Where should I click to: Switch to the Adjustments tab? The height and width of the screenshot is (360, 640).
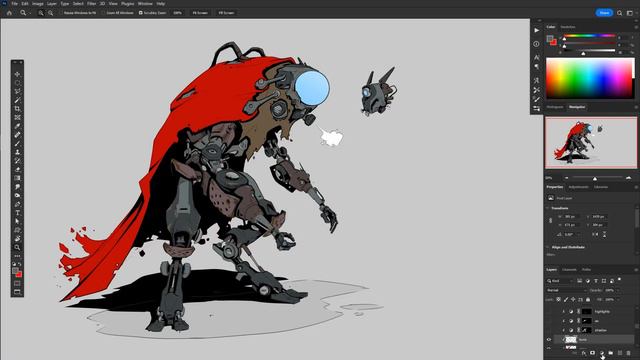click(x=578, y=187)
